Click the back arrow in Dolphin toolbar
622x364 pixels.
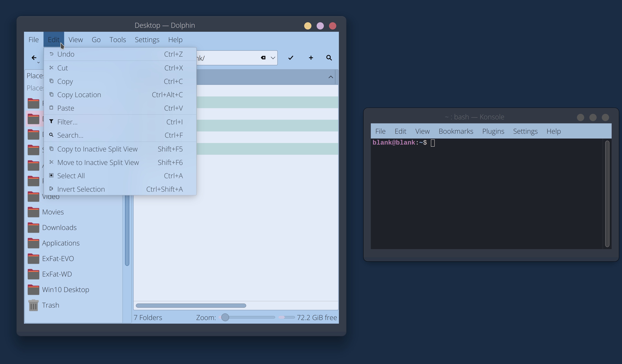point(34,58)
